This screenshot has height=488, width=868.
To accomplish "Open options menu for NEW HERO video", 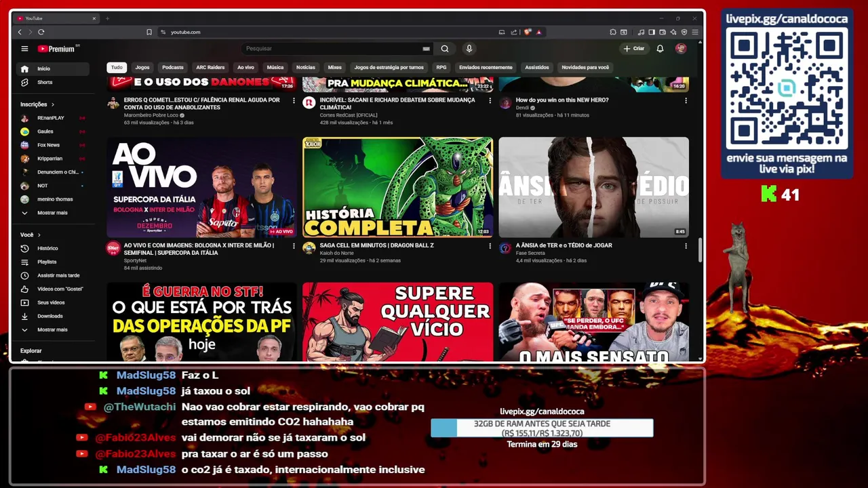I will tap(686, 100).
